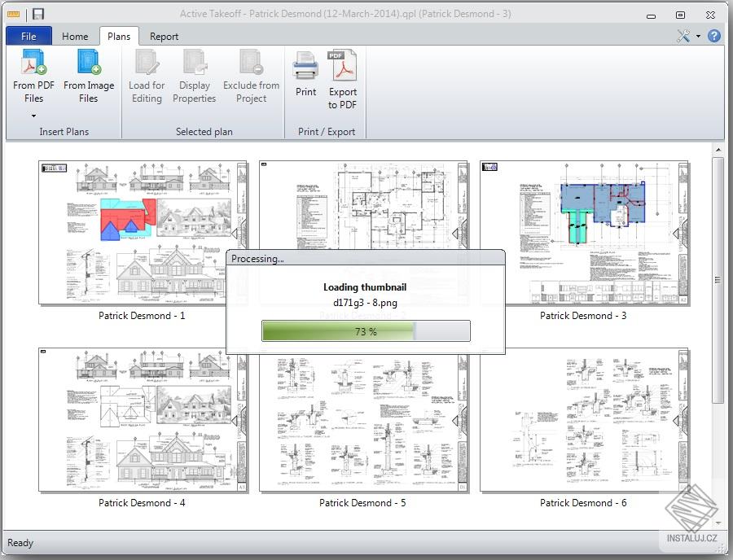The height and width of the screenshot is (560, 733).
Task: Click the From PDF Files icon
Action: (x=33, y=63)
